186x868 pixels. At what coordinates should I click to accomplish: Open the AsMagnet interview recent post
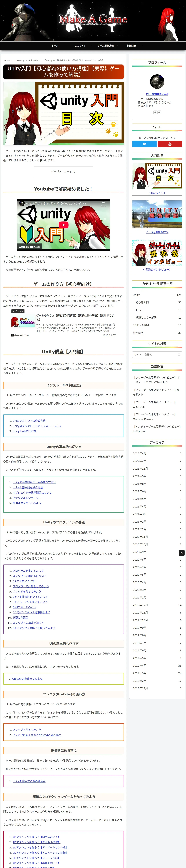click(x=157, y=429)
